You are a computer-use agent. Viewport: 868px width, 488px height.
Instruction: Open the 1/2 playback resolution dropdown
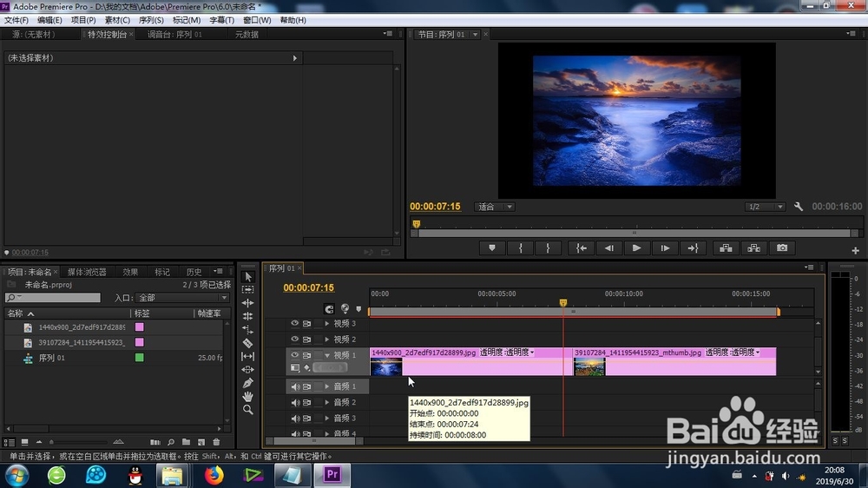(765, 207)
